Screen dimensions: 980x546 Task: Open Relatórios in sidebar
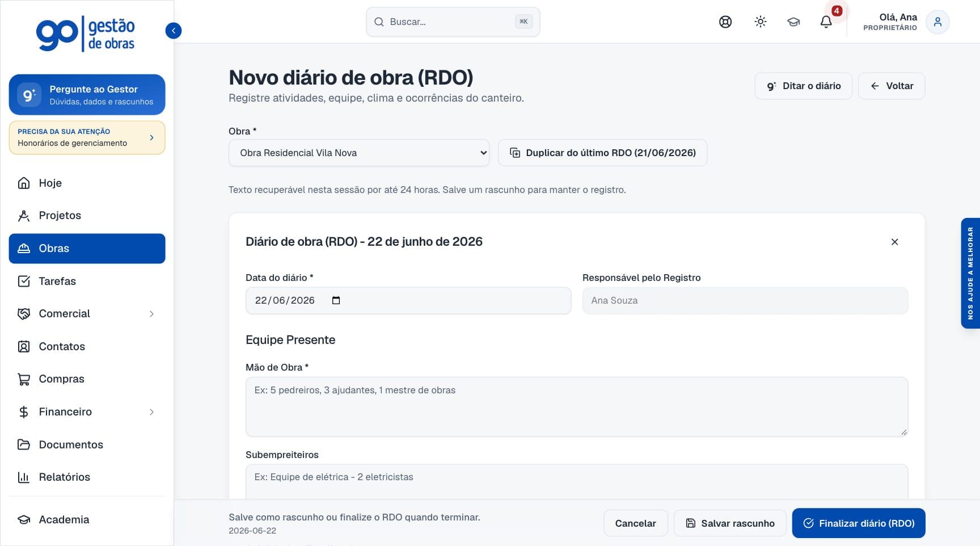[87, 477]
